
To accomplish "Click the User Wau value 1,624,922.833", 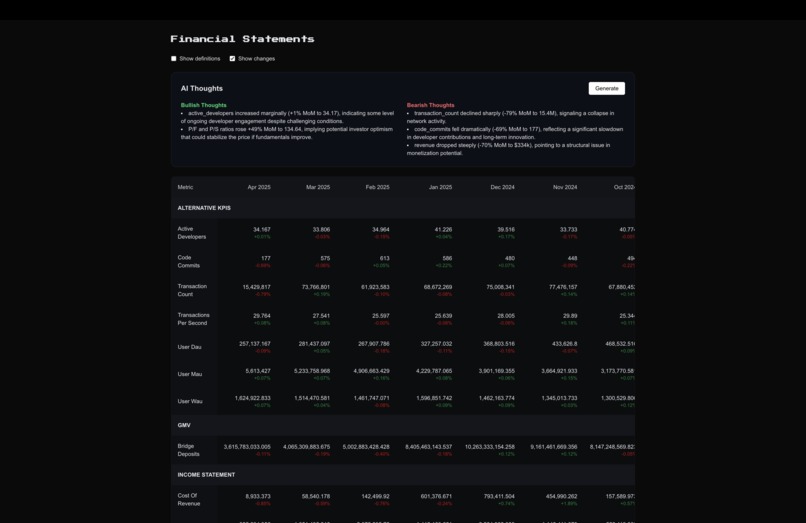I will point(253,398).
